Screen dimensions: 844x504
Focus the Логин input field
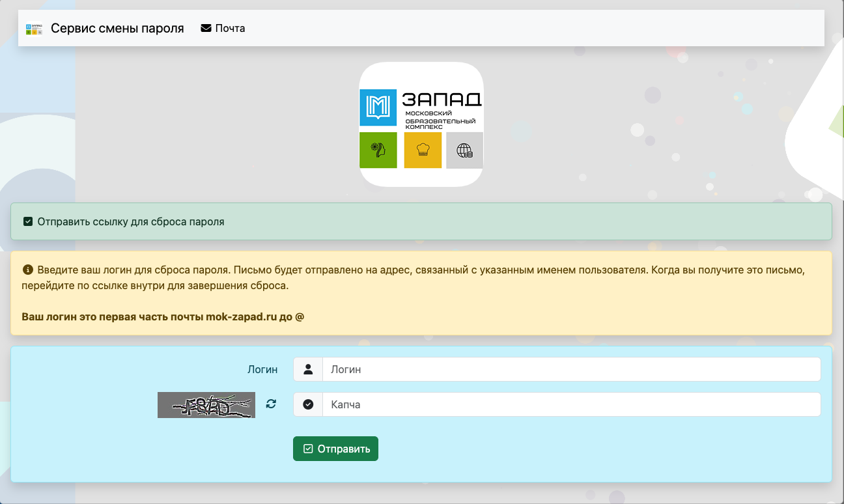tap(571, 369)
